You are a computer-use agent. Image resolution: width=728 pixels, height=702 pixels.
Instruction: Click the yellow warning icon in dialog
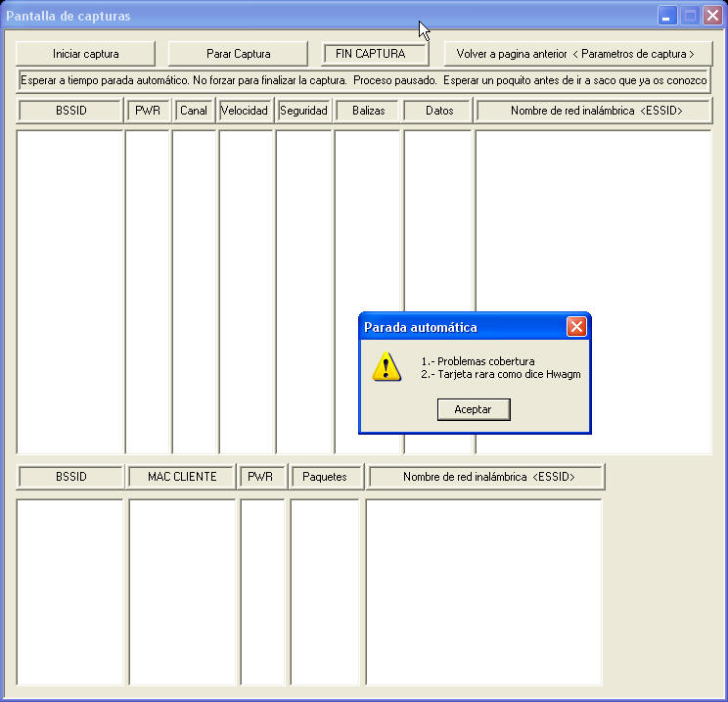[x=387, y=367]
